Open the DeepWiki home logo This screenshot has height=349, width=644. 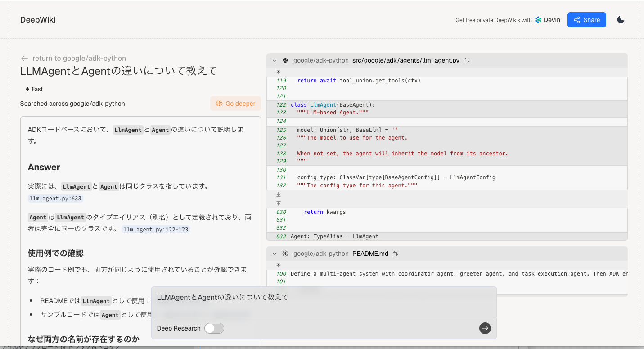click(x=38, y=20)
